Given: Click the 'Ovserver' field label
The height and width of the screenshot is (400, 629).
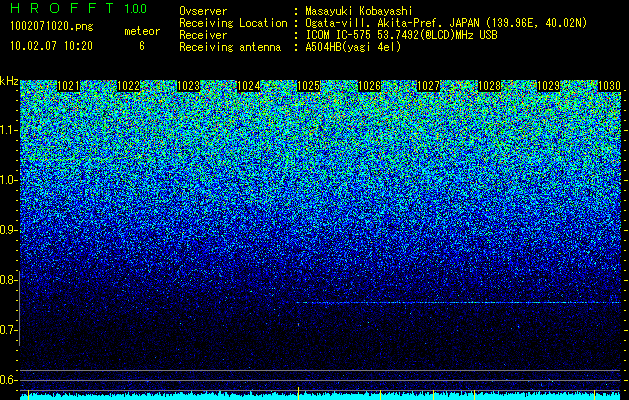Looking at the screenshot, I should pos(203,11).
